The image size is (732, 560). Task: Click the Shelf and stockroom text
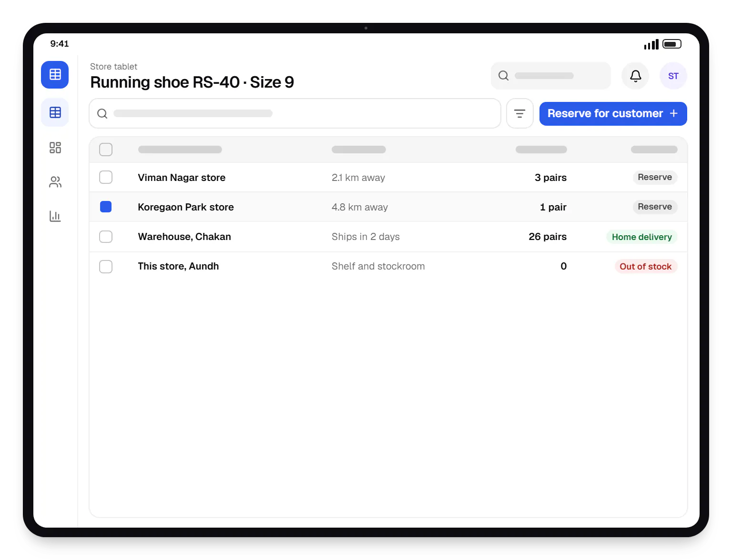[x=378, y=266]
